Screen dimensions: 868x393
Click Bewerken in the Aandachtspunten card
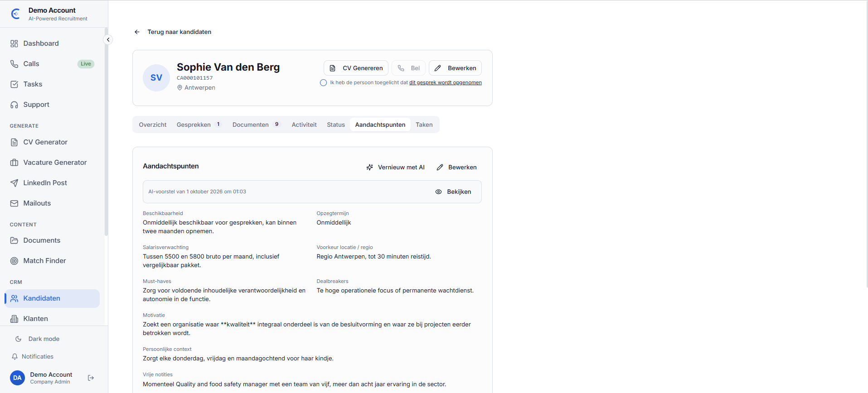point(456,167)
